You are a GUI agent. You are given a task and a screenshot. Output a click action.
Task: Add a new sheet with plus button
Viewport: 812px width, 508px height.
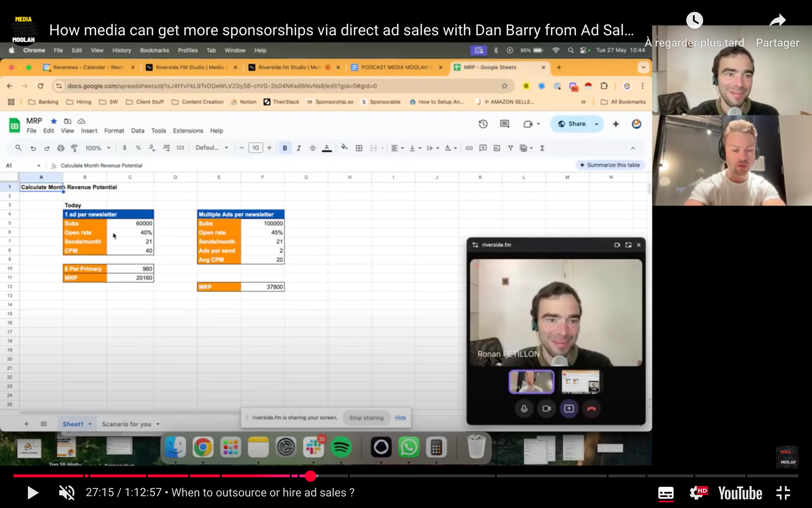pyautogui.click(x=26, y=424)
